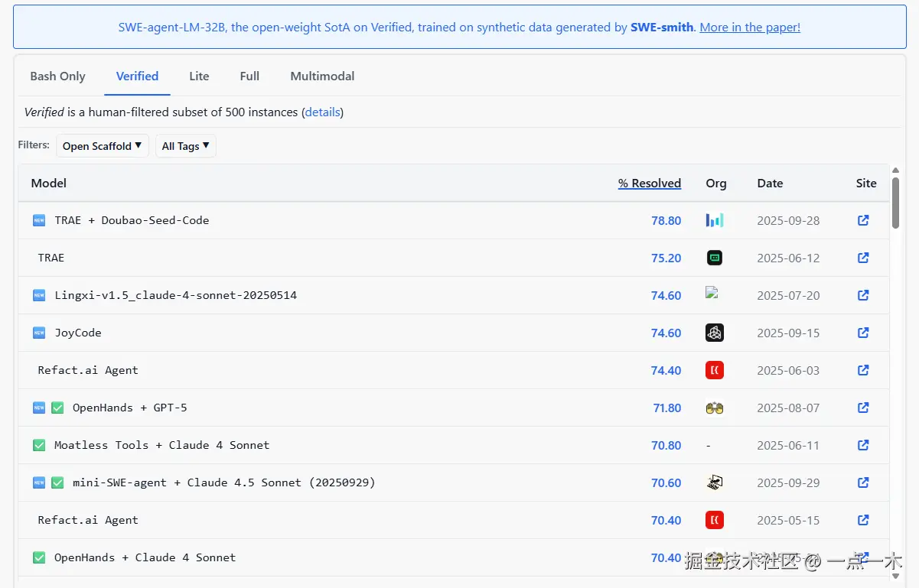Click green checkmark beside mini-SWE-agent
Image resolution: width=919 pixels, height=588 pixels.
click(57, 482)
